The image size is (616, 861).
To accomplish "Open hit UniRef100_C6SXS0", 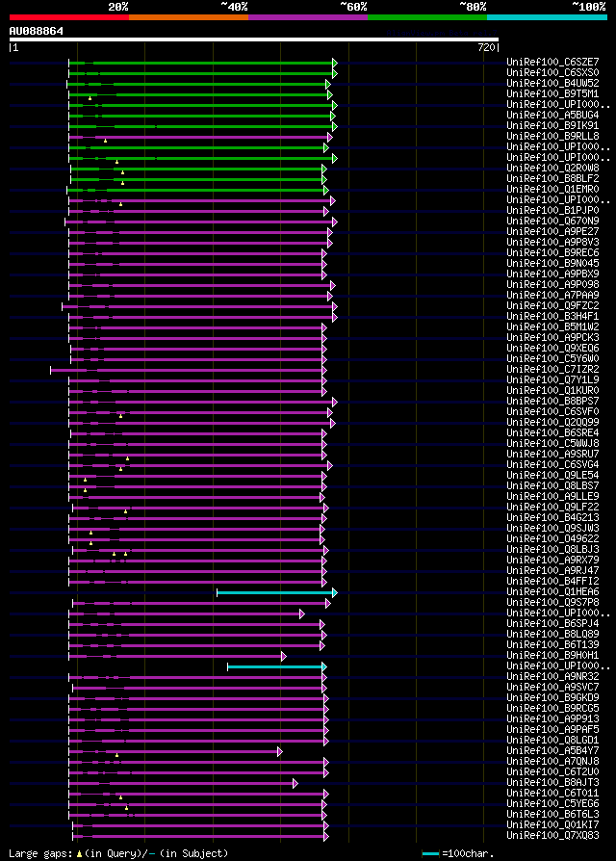I will coord(552,72).
